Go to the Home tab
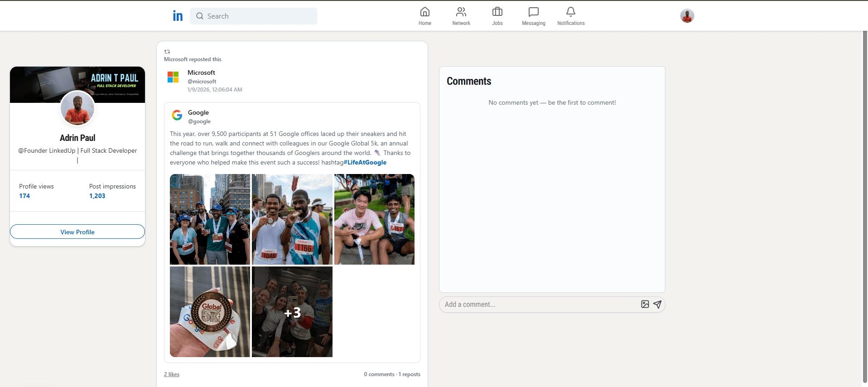 [425, 16]
